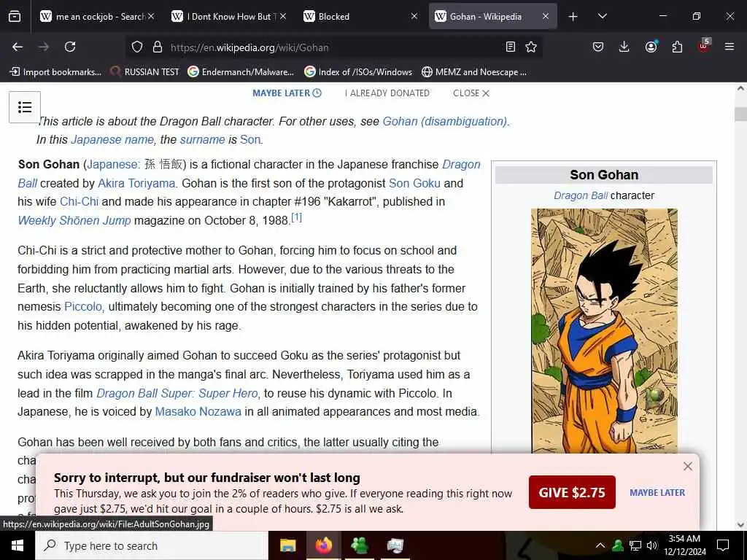Open MEMZ and Noescape bookmark

pyautogui.click(x=474, y=72)
